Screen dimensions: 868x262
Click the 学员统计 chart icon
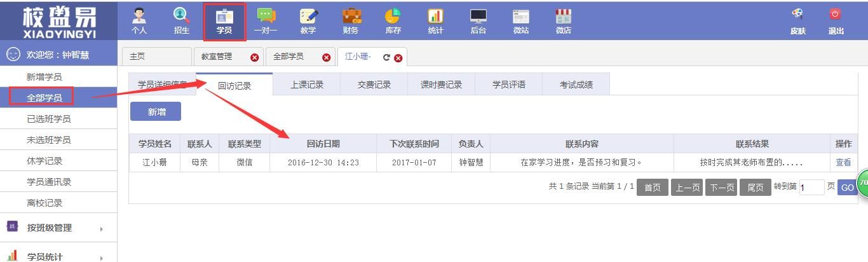click(x=12, y=256)
